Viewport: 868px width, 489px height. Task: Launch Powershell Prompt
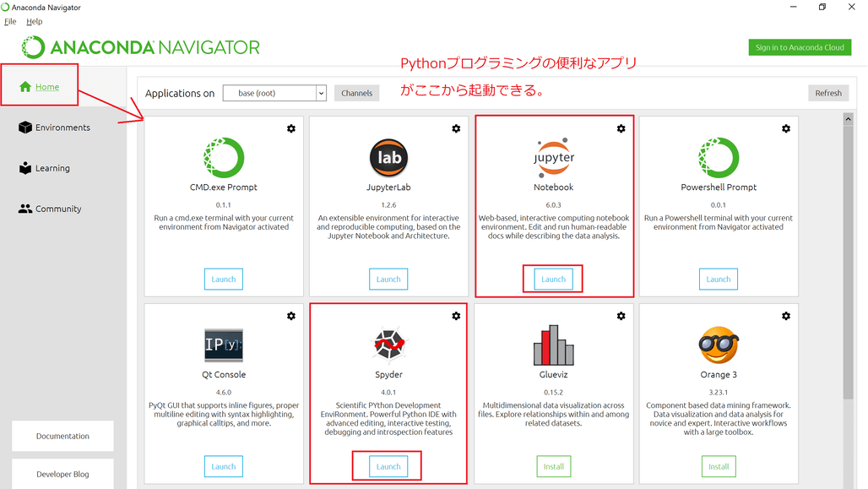point(719,279)
